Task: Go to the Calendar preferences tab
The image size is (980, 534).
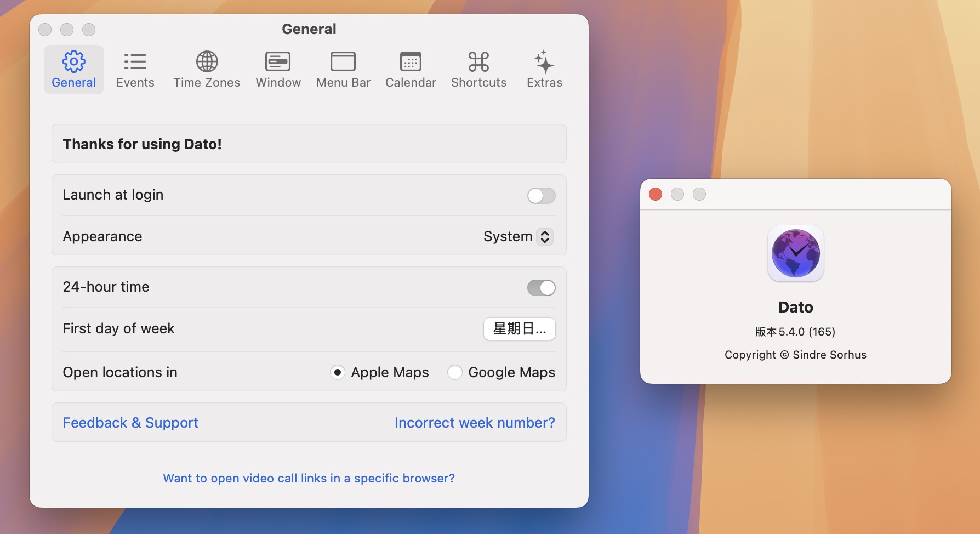Action: 411,70
